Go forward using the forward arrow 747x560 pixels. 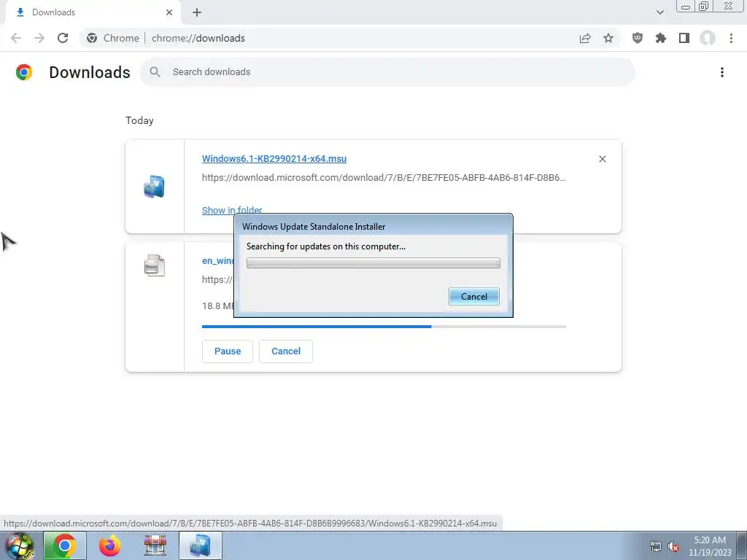click(x=39, y=38)
